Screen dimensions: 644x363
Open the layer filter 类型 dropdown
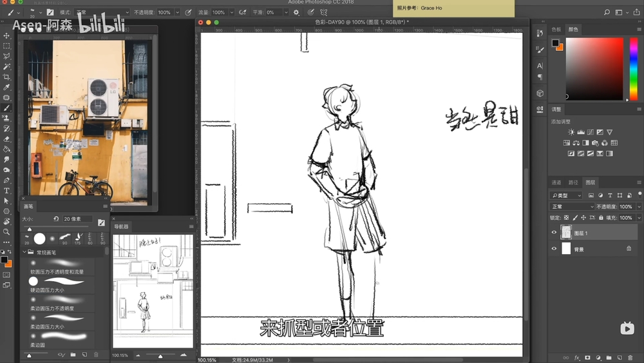coord(567,195)
